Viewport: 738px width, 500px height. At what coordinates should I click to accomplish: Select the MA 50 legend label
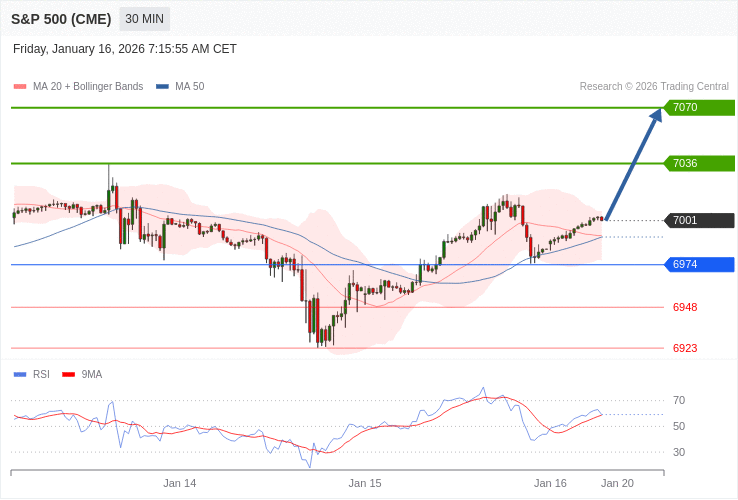pos(190,87)
